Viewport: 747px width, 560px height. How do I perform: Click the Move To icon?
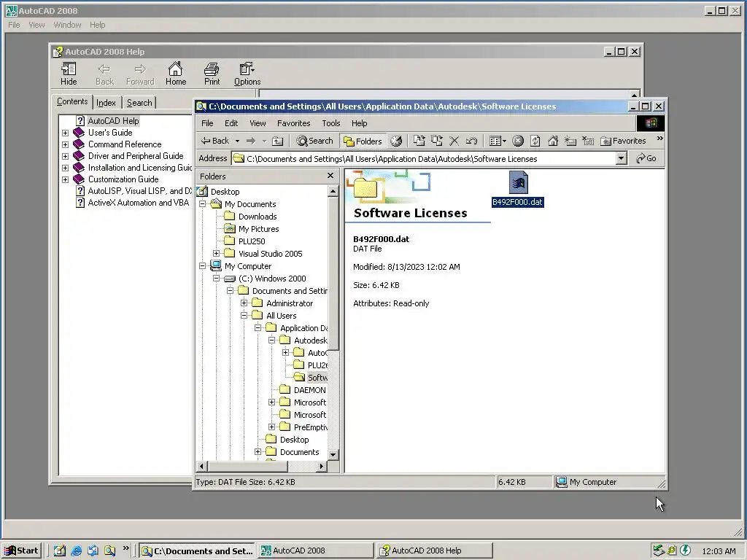tap(419, 141)
